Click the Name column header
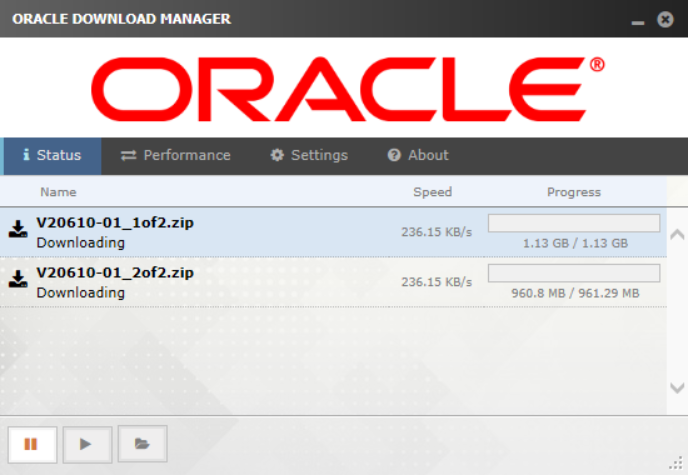 (x=58, y=192)
